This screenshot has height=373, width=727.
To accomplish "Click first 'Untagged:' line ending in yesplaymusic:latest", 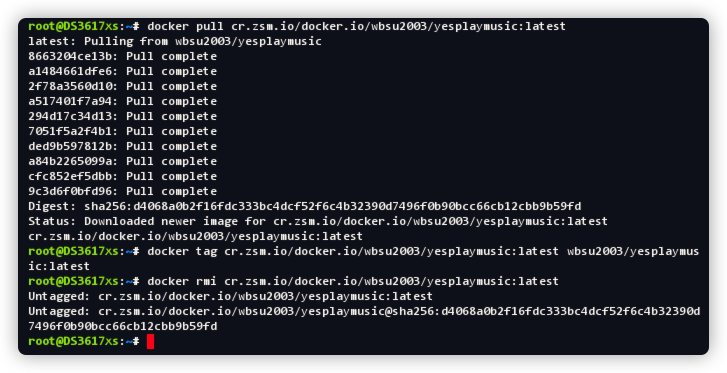I will pyautogui.click(x=230, y=296).
